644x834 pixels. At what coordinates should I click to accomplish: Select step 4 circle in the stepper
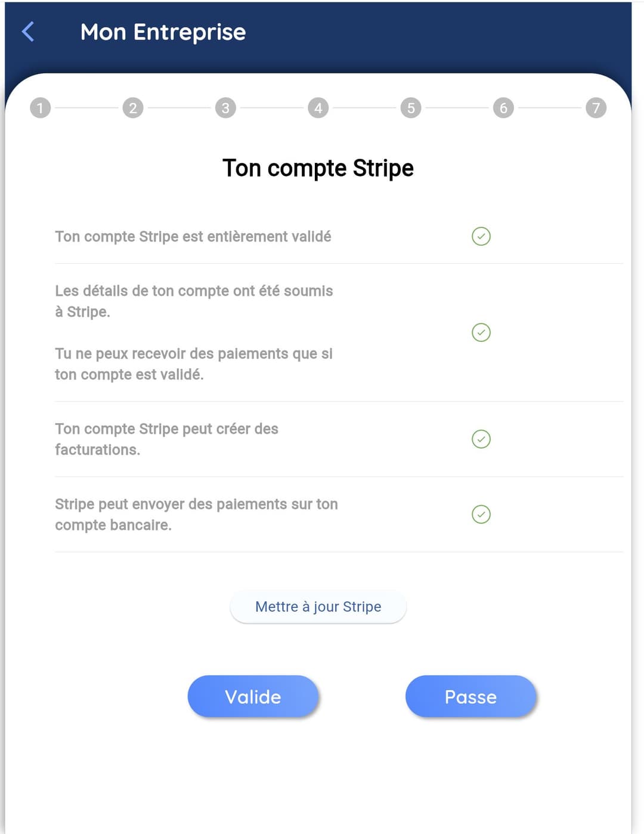pos(318,108)
